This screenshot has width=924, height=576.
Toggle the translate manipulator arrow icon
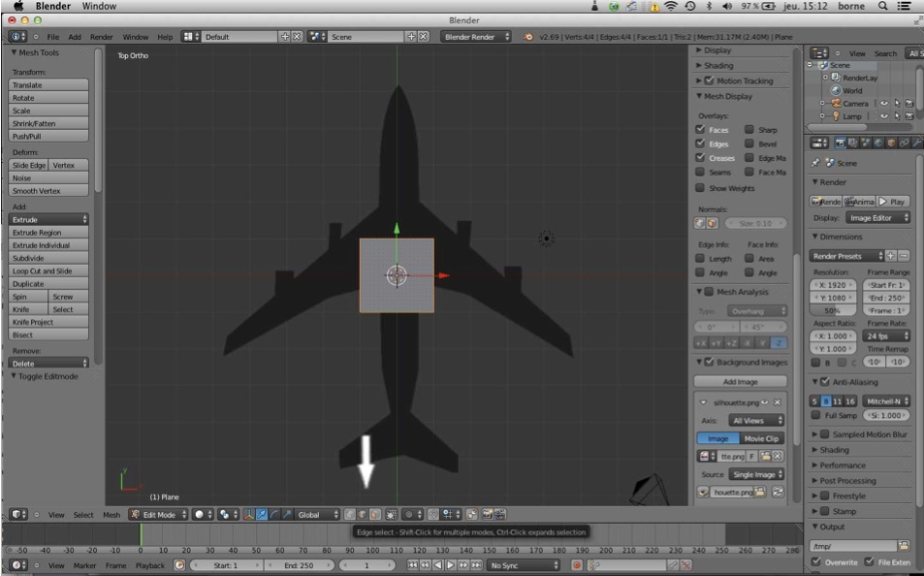pos(262,514)
